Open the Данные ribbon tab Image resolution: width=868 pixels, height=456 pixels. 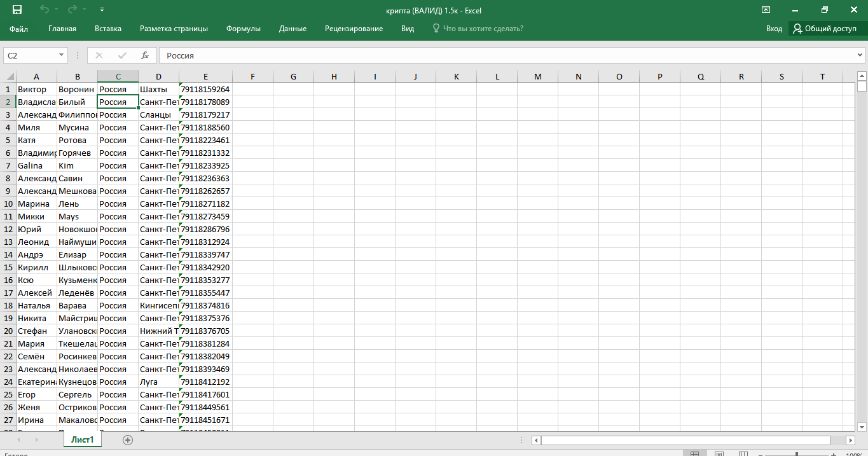[293, 29]
